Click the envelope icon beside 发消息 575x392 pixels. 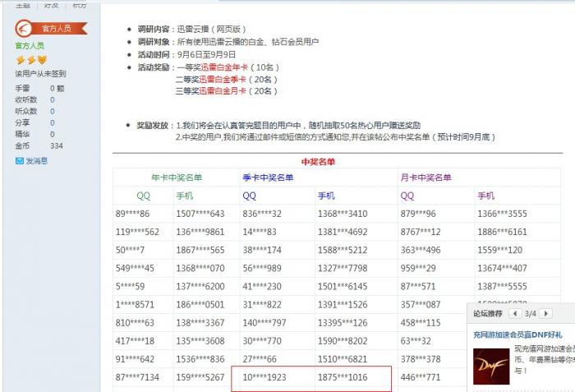pyautogui.click(x=20, y=161)
